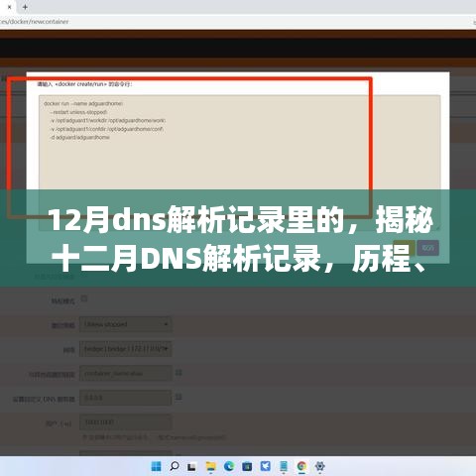This screenshot has width=476, height=476.
Task: Click the container_name:alias input field
Action: point(126,374)
